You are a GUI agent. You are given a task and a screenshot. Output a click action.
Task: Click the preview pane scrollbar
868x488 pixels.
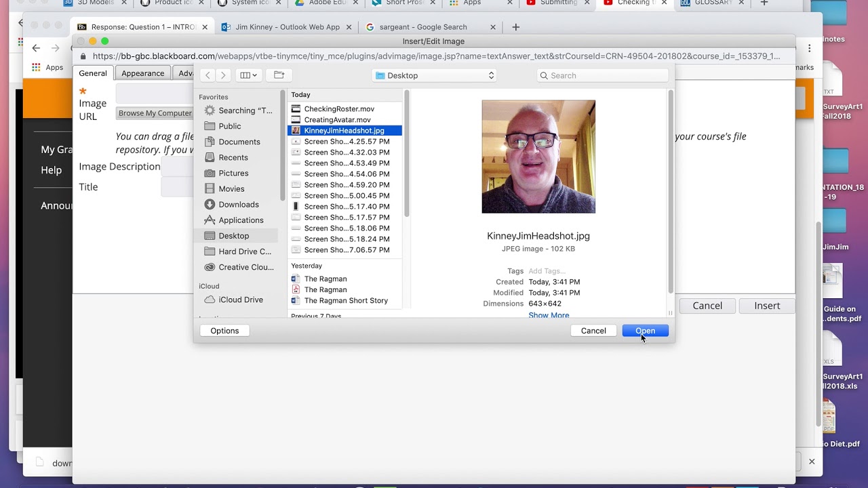(x=670, y=191)
